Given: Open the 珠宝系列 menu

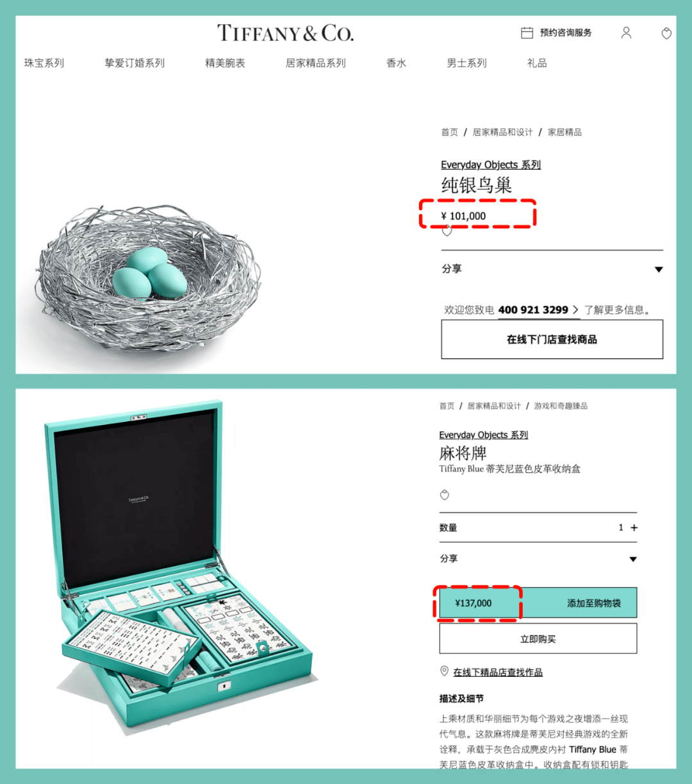Looking at the screenshot, I should click(44, 63).
